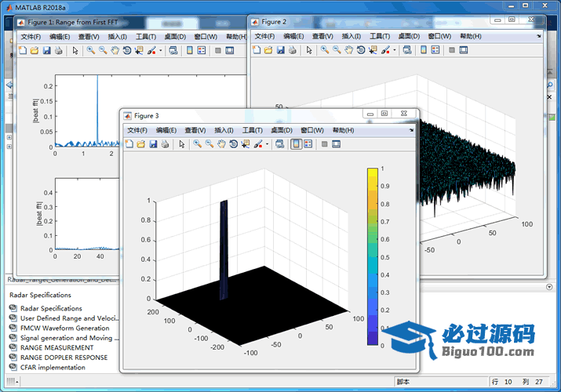561x392 pixels.
Task: Choose the Pan hand tool in Figure 3
Action: tap(221, 144)
